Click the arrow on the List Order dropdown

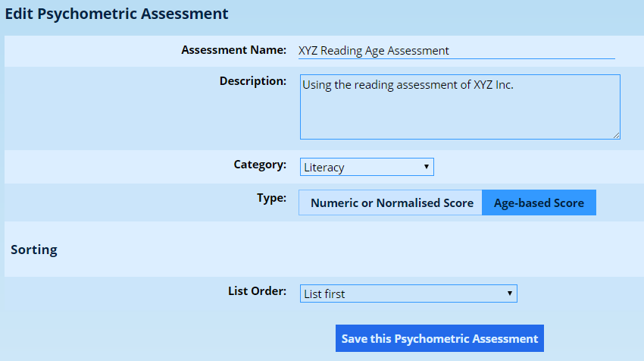click(x=510, y=294)
